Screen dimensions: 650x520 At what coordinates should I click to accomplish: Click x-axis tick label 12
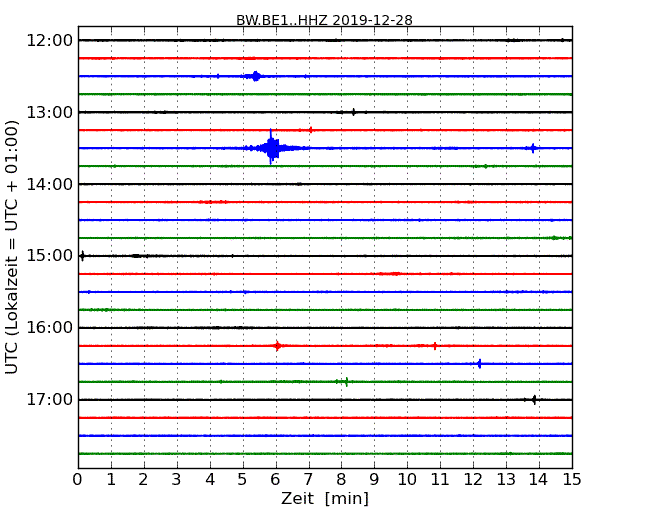pyautogui.click(x=473, y=479)
